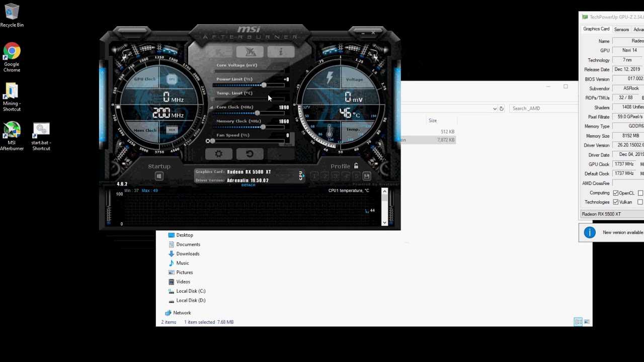Click the K OC scanner button
Image resolution: width=644 pixels, height=362 pixels.
(219, 52)
